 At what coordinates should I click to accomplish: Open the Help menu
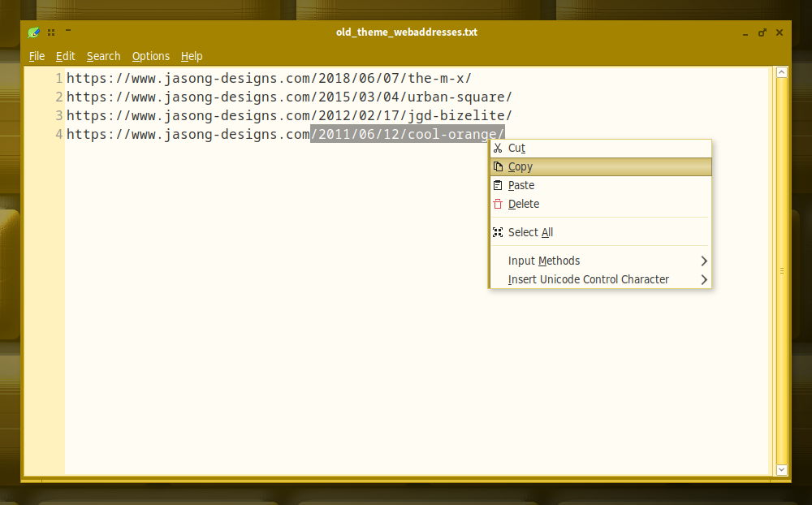(192, 56)
